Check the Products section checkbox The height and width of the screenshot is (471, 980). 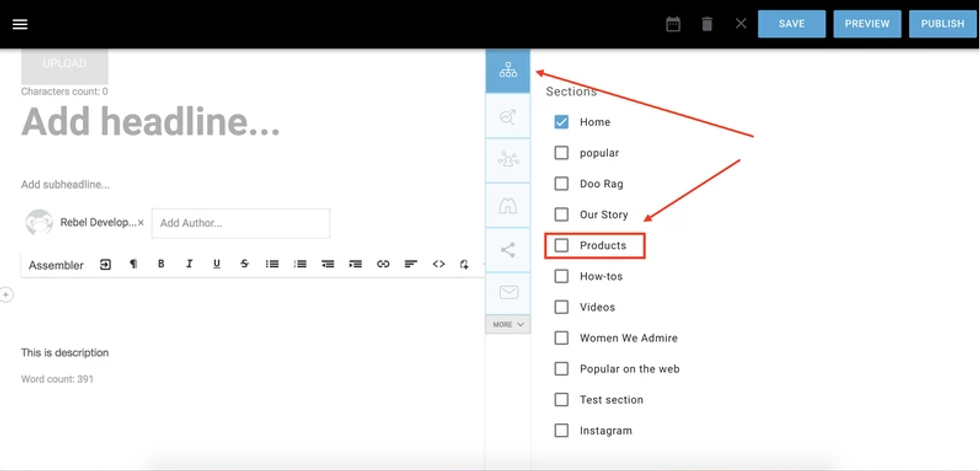point(561,245)
